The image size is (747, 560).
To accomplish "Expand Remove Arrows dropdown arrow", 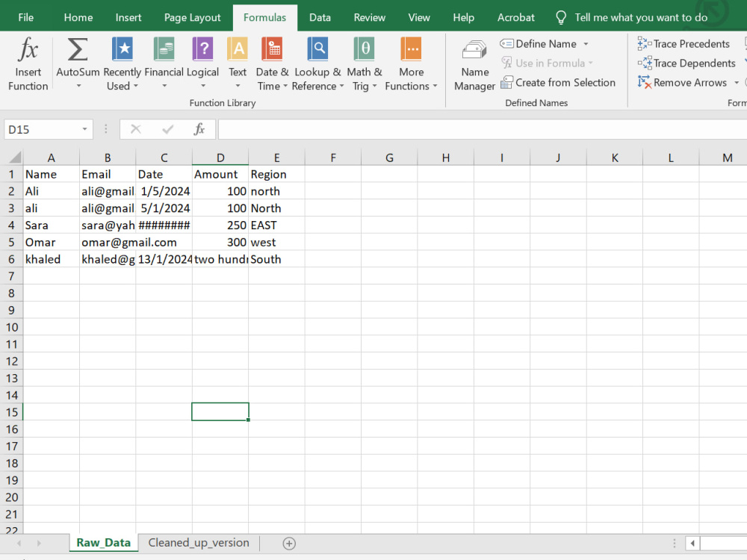I will 737,83.
